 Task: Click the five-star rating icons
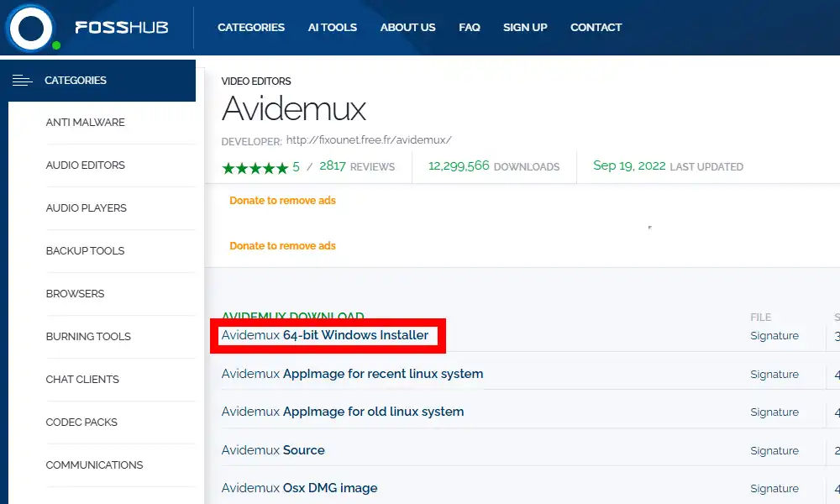[x=255, y=168]
